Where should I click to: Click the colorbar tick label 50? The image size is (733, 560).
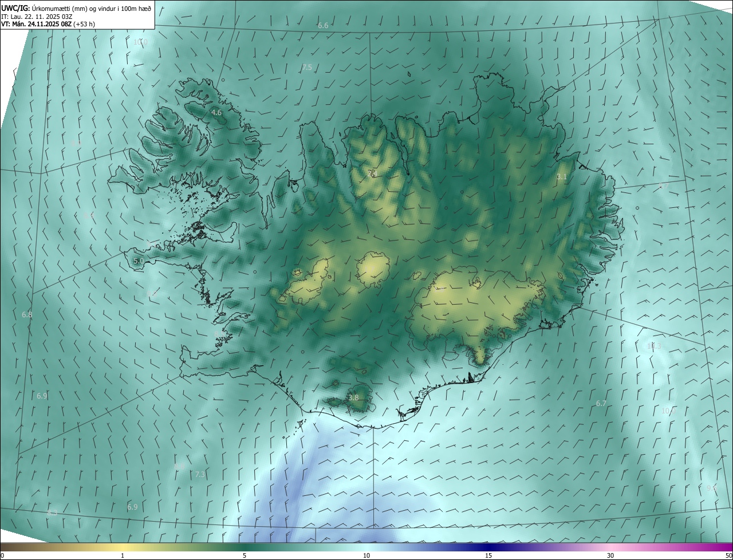(728, 556)
